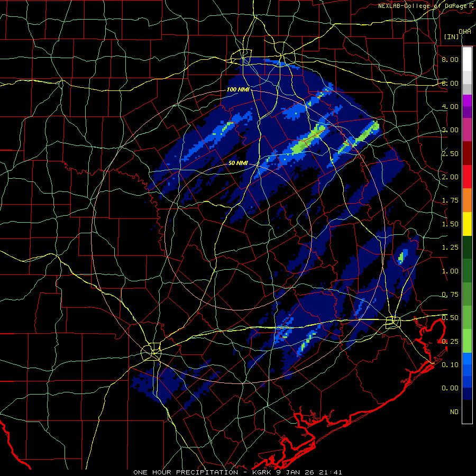Click the 0.75 legend value
Image resolution: width=476 pixels, height=476 pixels.
tap(450, 295)
